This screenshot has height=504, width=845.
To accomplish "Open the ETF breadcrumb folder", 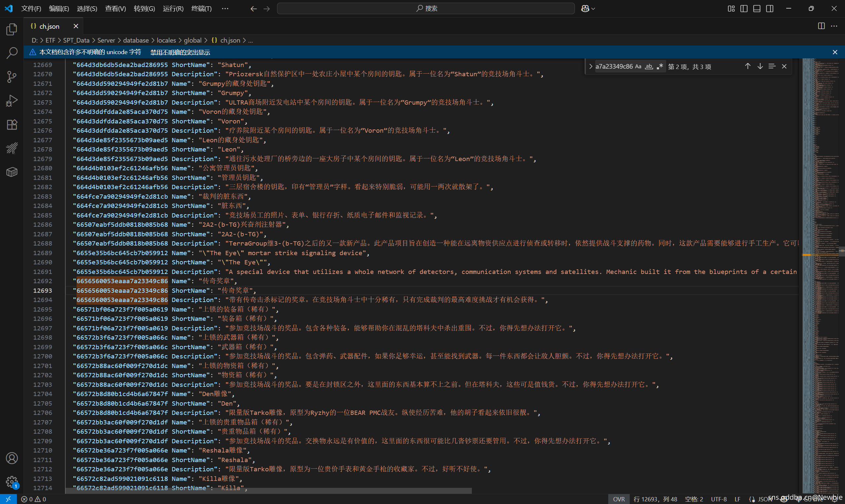I will pyautogui.click(x=50, y=40).
